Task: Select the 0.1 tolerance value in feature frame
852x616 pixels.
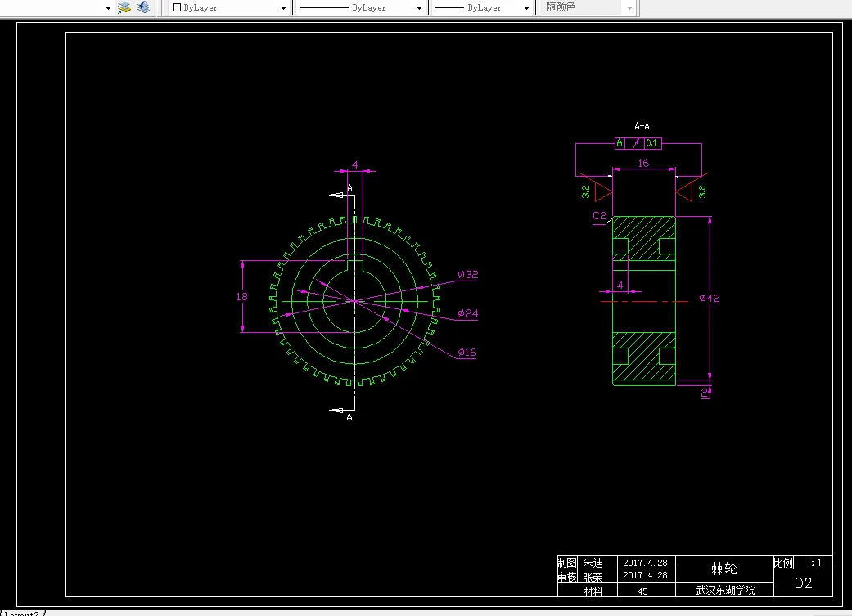Action: click(652, 143)
